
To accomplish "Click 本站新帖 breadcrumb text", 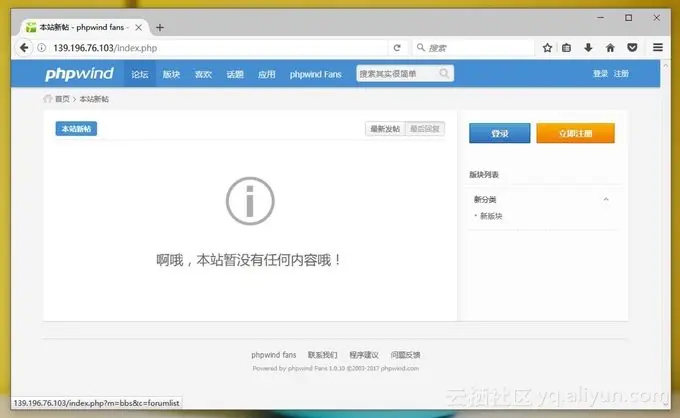I will (94, 99).
